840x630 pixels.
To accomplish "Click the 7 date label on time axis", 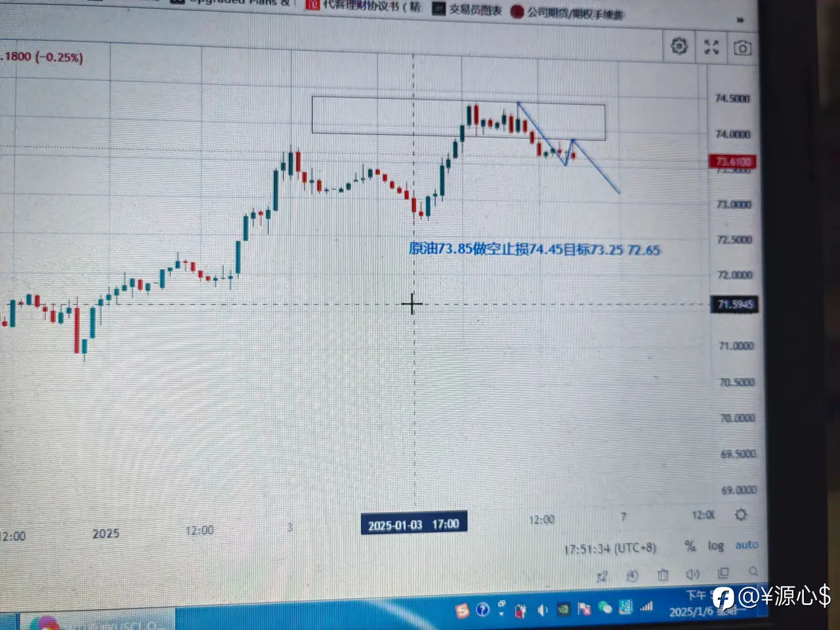I will tap(623, 516).
